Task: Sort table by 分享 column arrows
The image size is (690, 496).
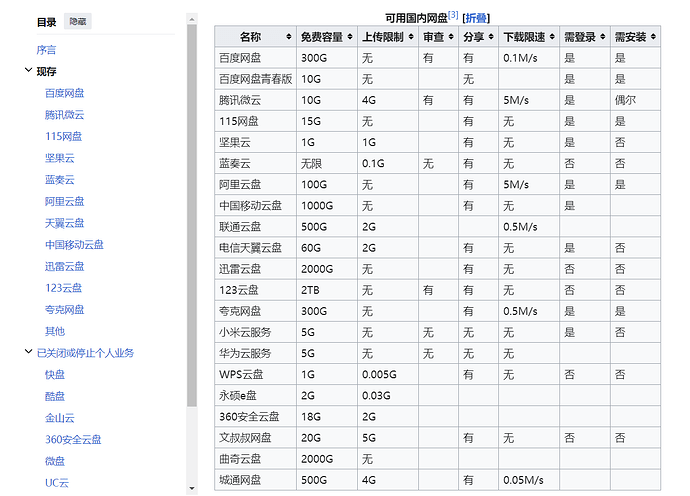Action: coord(491,37)
